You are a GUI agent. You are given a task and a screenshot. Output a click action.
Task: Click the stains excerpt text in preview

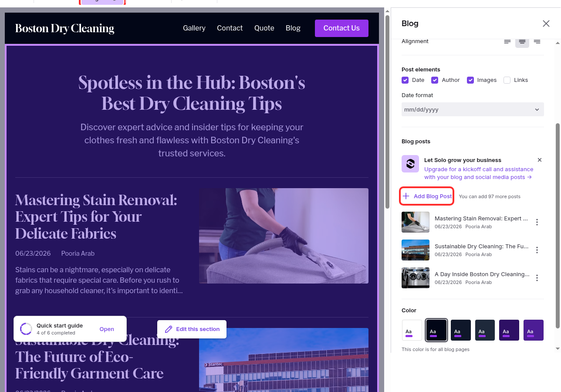tap(99, 280)
